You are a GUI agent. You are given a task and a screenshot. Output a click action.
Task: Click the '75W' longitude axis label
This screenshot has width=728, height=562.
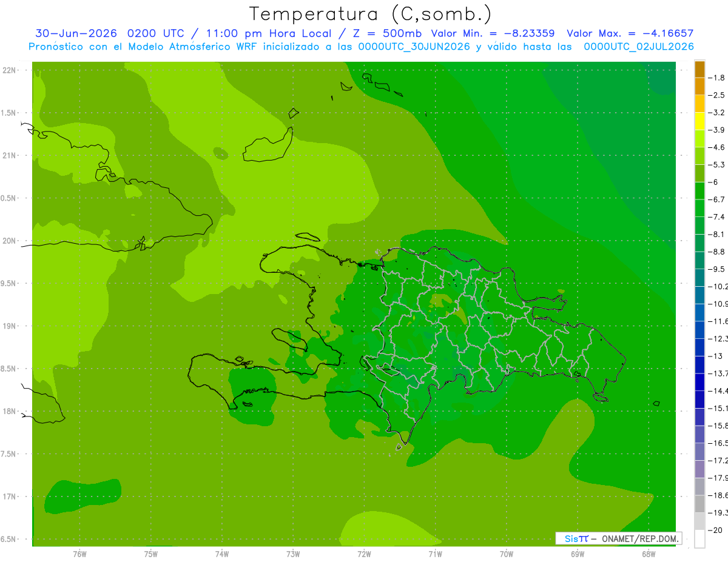pyautogui.click(x=150, y=554)
